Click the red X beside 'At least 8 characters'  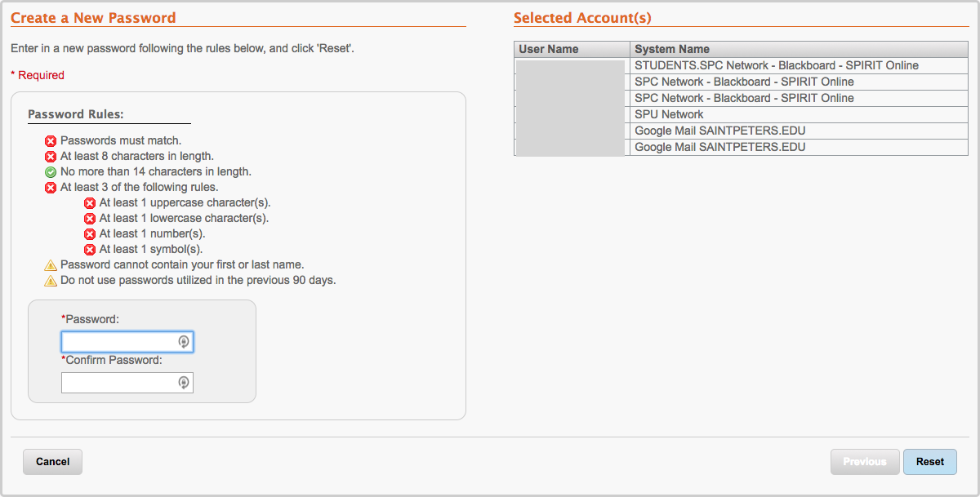point(51,157)
